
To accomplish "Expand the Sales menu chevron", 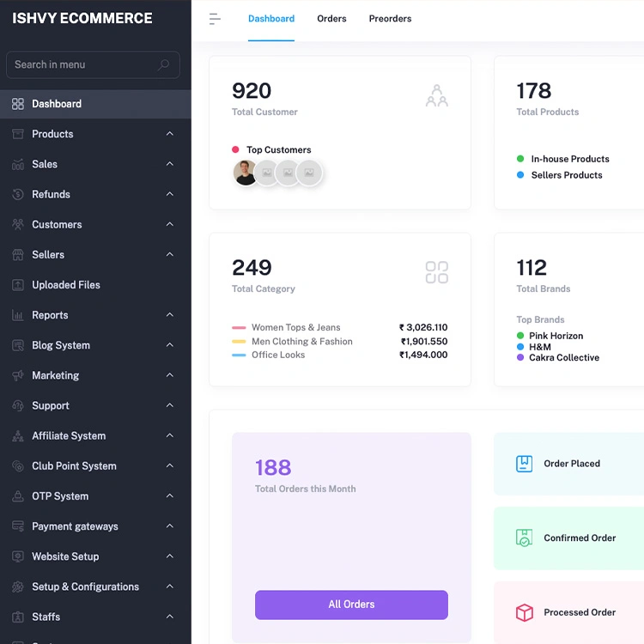I will tap(169, 164).
